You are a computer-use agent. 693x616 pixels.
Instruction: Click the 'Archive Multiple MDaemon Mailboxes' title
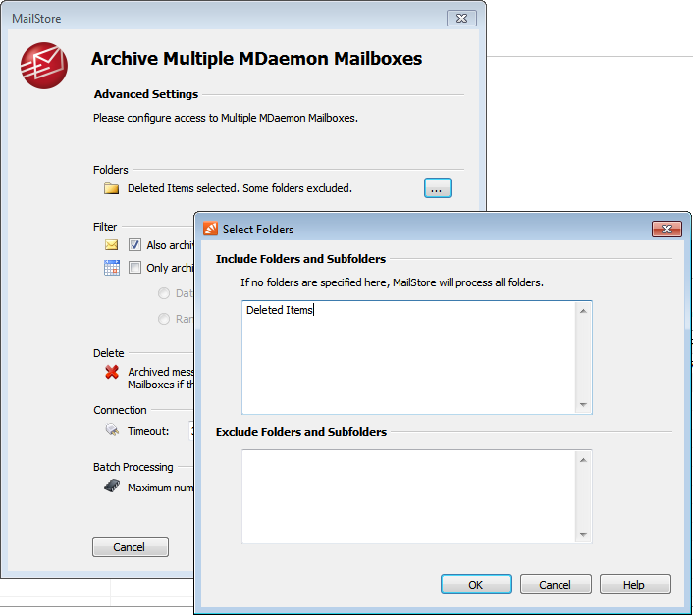(x=256, y=59)
